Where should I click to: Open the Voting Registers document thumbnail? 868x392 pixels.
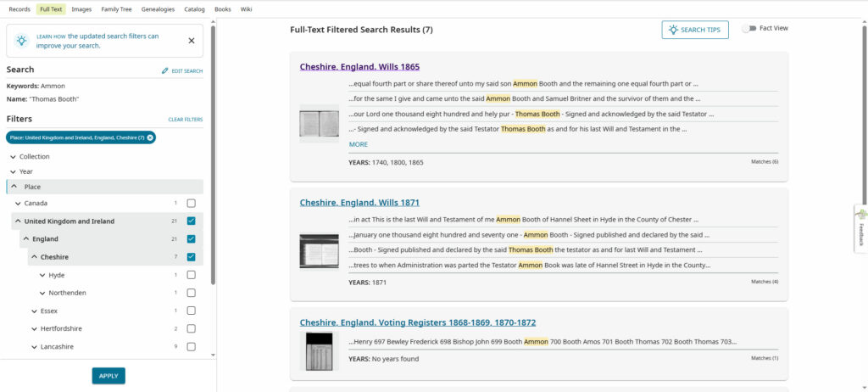[319, 350]
